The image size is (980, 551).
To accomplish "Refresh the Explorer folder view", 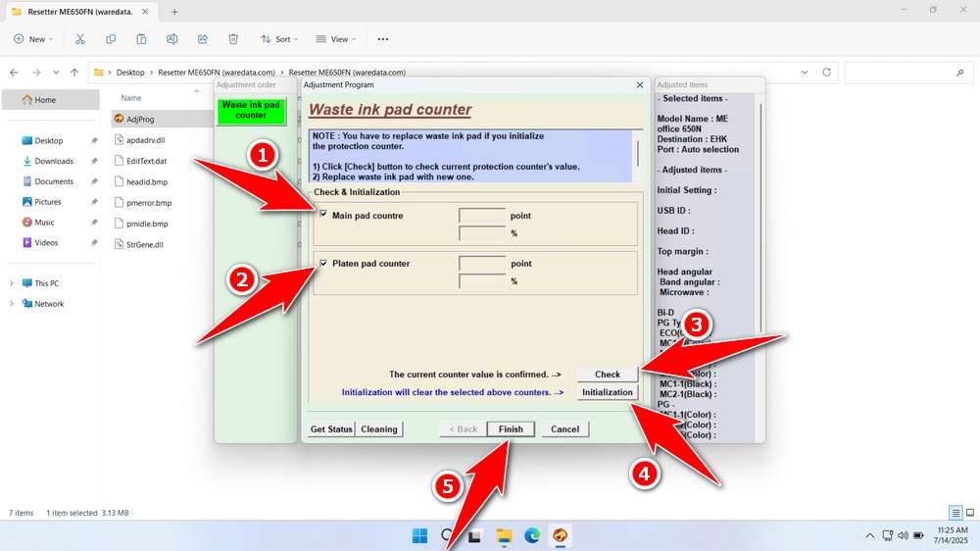I will (826, 73).
